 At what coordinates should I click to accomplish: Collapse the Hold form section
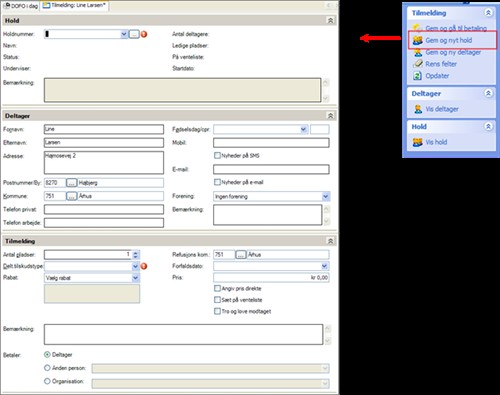[x=330, y=21]
